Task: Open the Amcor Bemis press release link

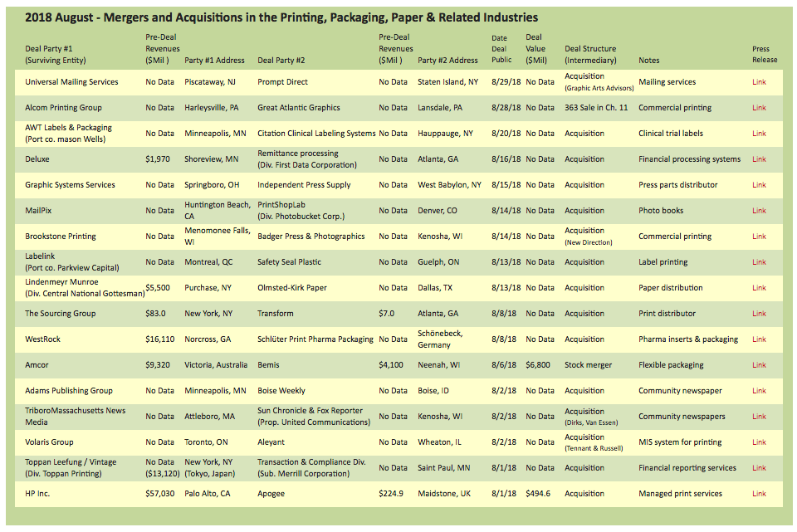Action: coord(759,365)
